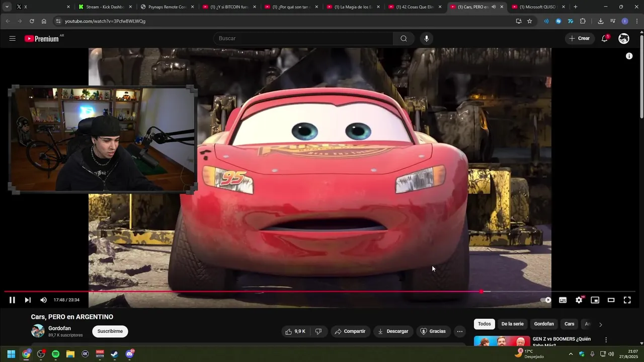Click the playhead scrubber dot
This screenshot has width=644, height=362.
pyautogui.click(x=481, y=292)
